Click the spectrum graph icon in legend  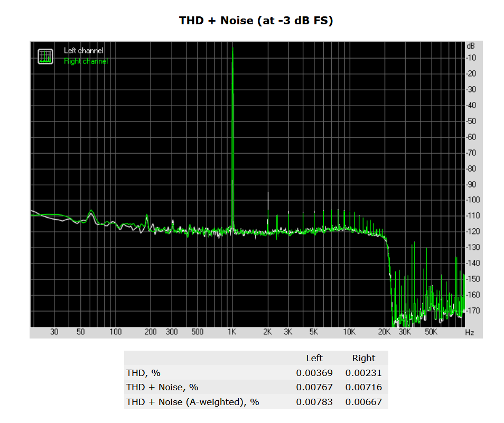coord(45,57)
